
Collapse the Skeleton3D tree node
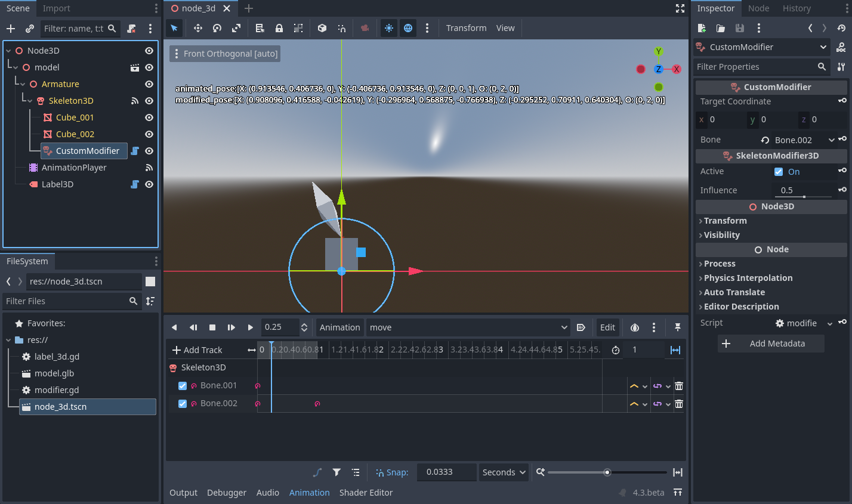(x=30, y=101)
